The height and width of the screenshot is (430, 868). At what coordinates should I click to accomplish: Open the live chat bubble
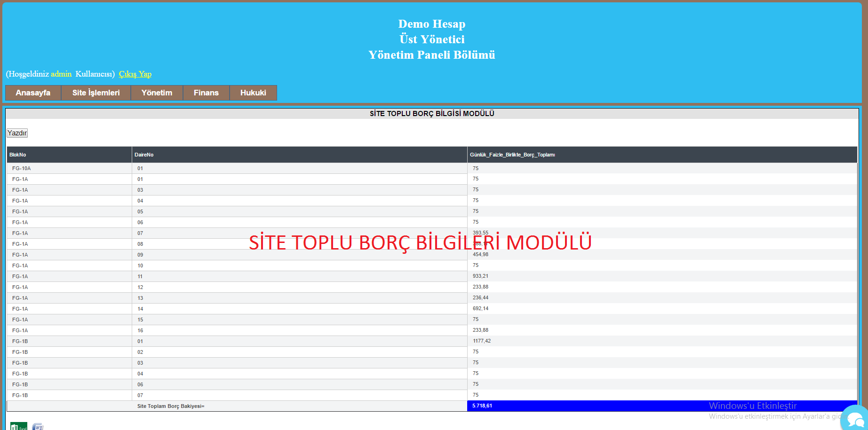coord(855,419)
